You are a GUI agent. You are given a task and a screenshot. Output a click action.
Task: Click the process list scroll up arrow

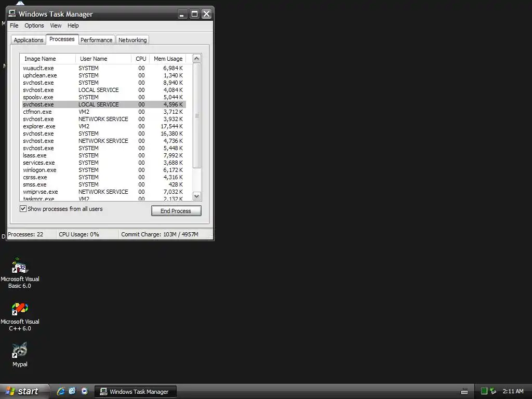(x=196, y=58)
